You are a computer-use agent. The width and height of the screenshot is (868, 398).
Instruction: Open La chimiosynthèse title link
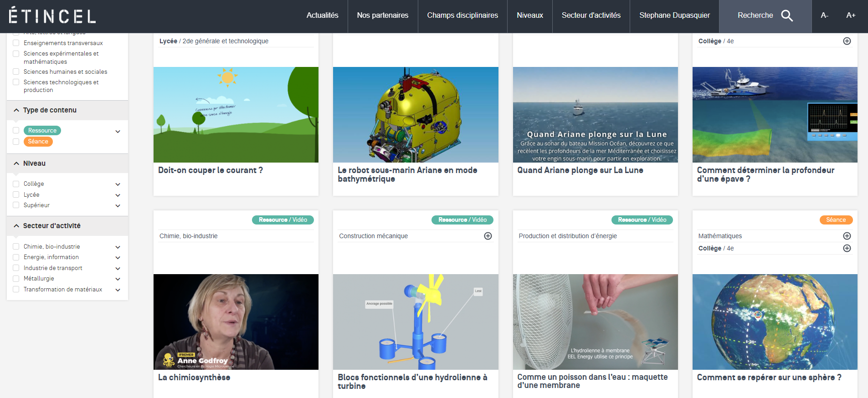point(194,378)
